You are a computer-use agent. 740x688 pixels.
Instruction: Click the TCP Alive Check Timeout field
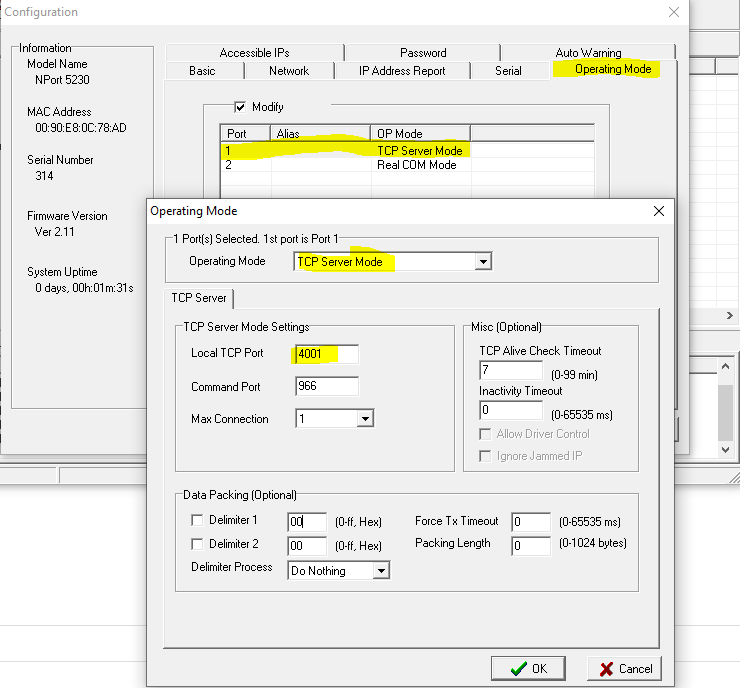pos(510,371)
